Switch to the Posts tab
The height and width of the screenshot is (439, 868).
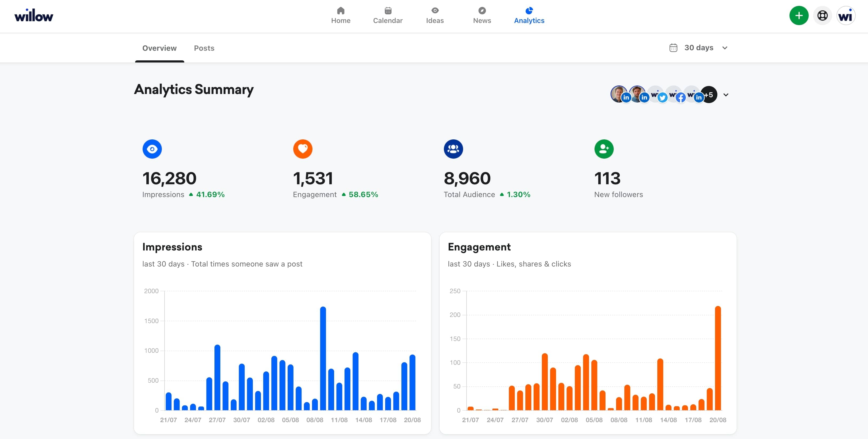click(204, 48)
